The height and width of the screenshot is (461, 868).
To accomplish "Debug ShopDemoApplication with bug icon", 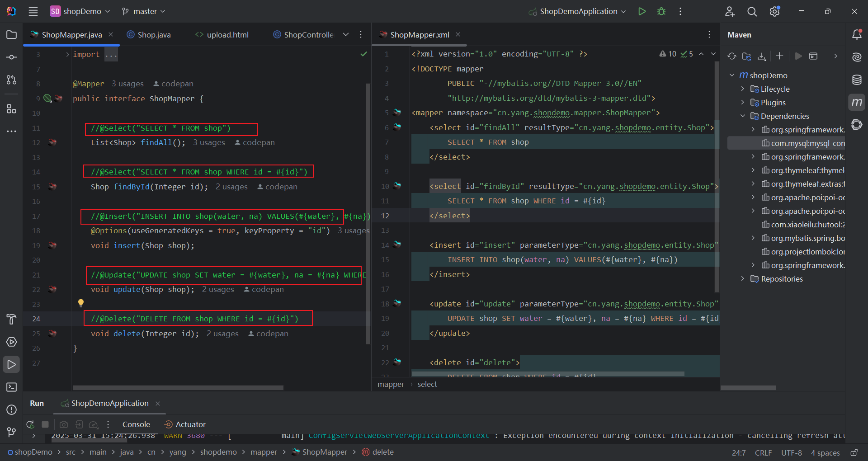I will point(661,11).
